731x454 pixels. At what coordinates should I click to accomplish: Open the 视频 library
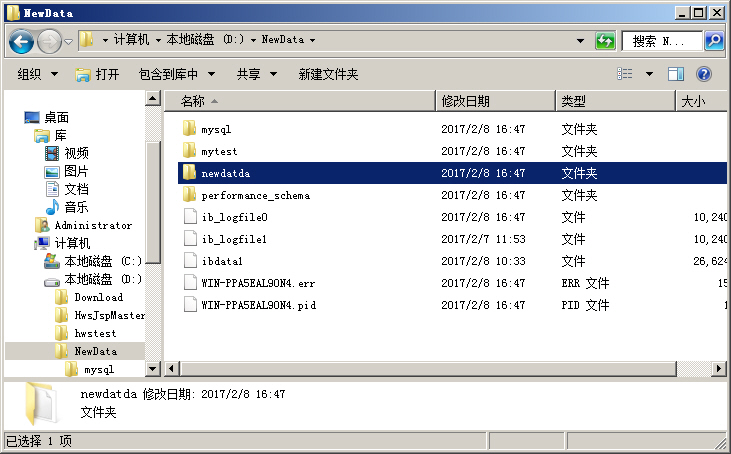click(x=76, y=153)
